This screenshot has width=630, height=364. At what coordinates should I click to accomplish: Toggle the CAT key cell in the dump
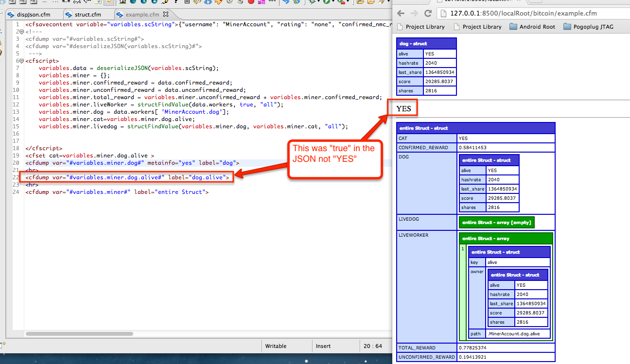427,139
